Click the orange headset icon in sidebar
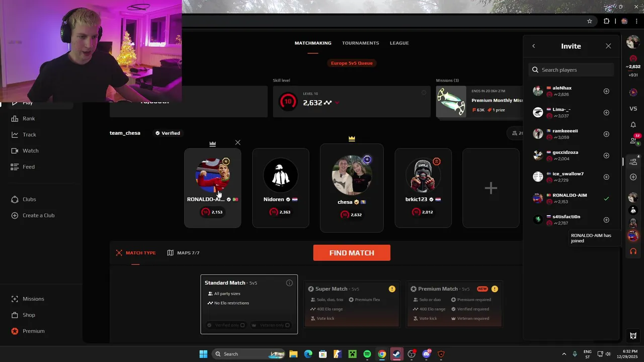 click(x=633, y=251)
